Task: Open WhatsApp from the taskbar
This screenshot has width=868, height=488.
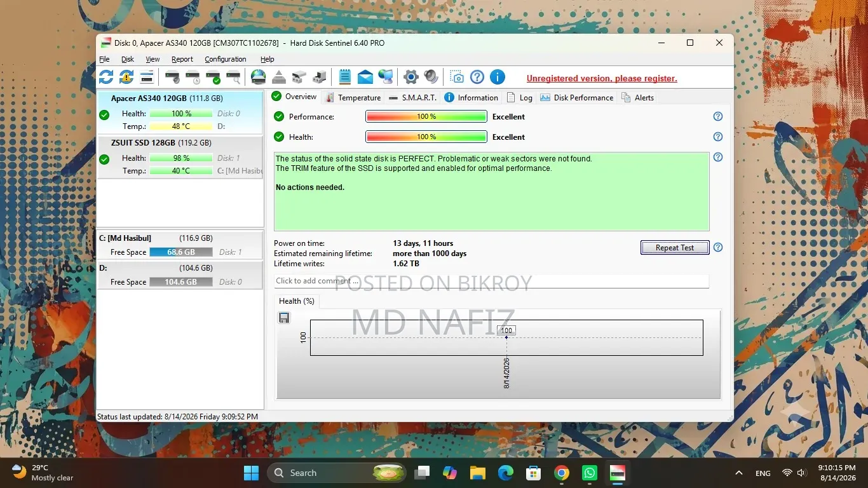Action: pyautogui.click(x=590, y=473)
